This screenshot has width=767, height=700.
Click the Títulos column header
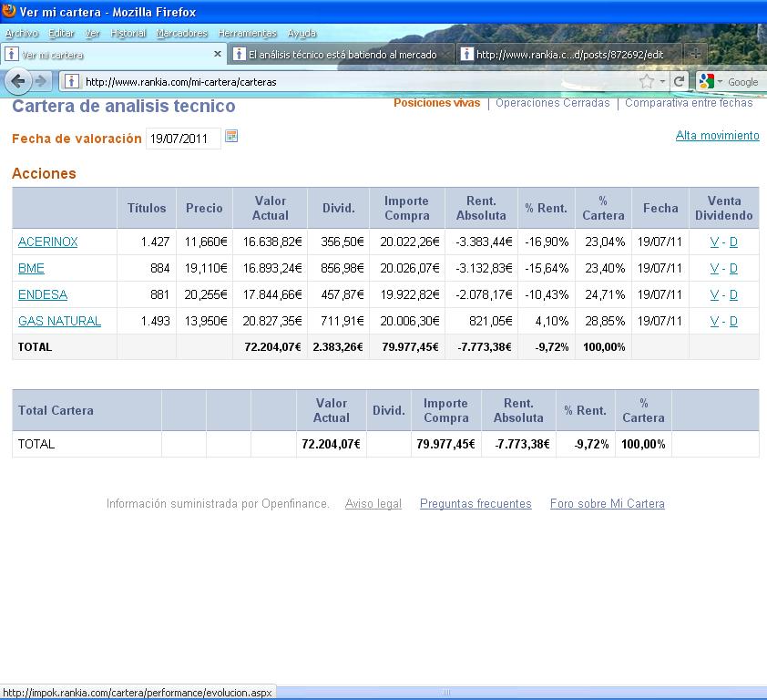(147, 208)
